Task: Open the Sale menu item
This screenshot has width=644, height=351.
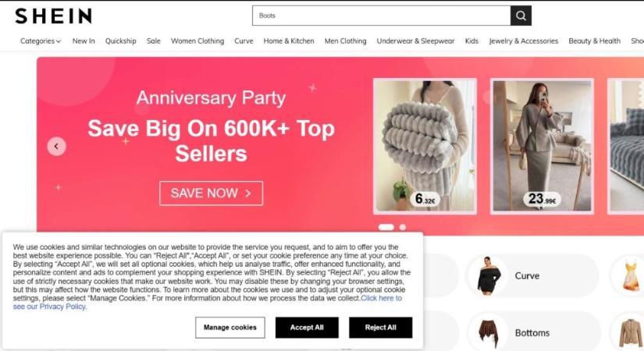Action: [x=154, y=41]
